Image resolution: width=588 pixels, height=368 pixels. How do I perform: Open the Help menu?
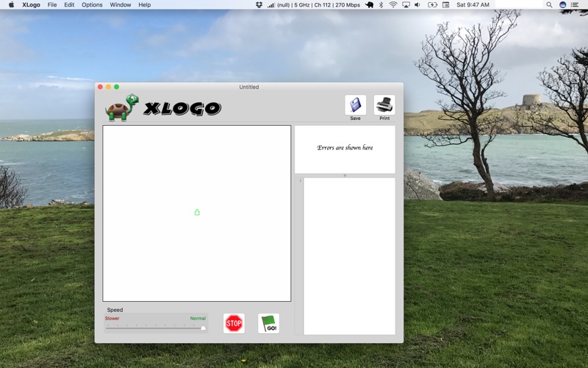(144, 5)
